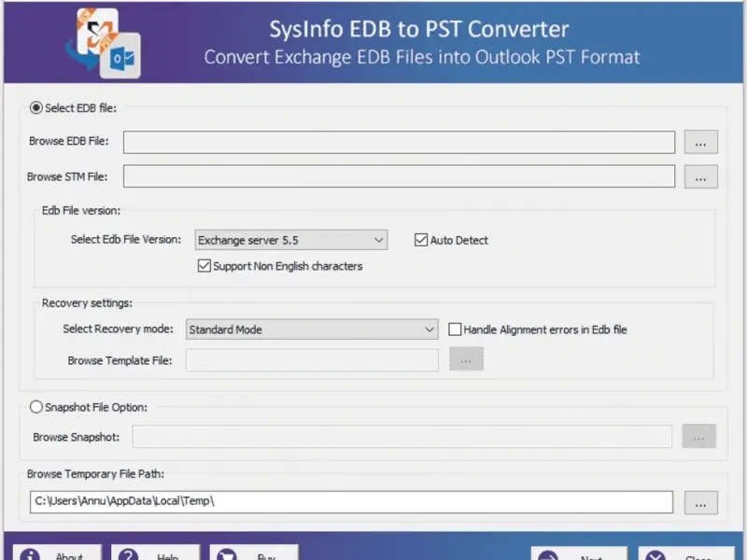The image size is (747, 560).
Task: Click the Close X icon
Action: click(x=655, y=555)
